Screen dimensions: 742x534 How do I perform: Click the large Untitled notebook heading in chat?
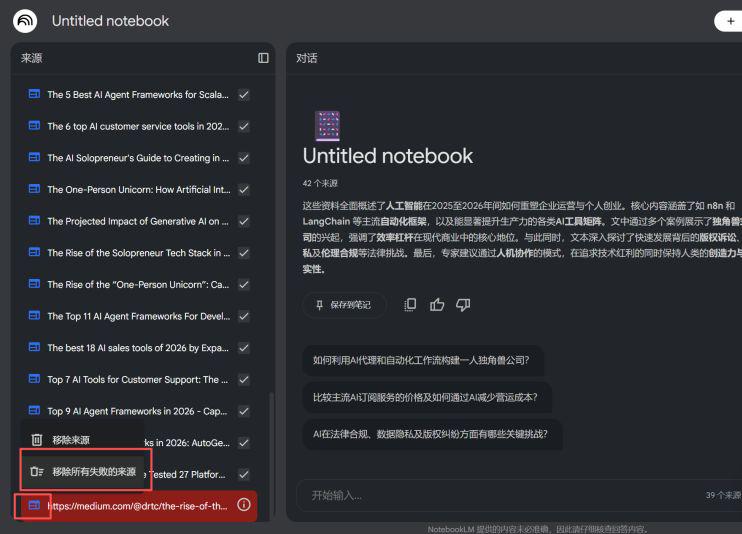click(388, 156)
